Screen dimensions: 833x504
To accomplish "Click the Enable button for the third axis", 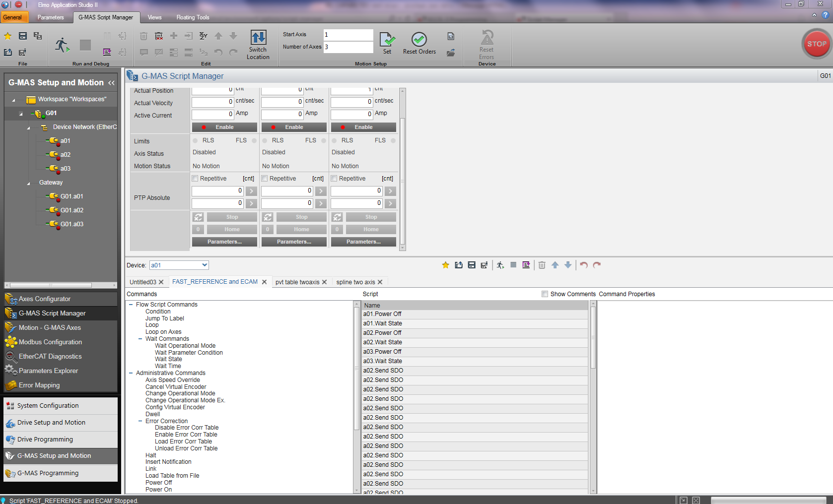I will [363, 127].
